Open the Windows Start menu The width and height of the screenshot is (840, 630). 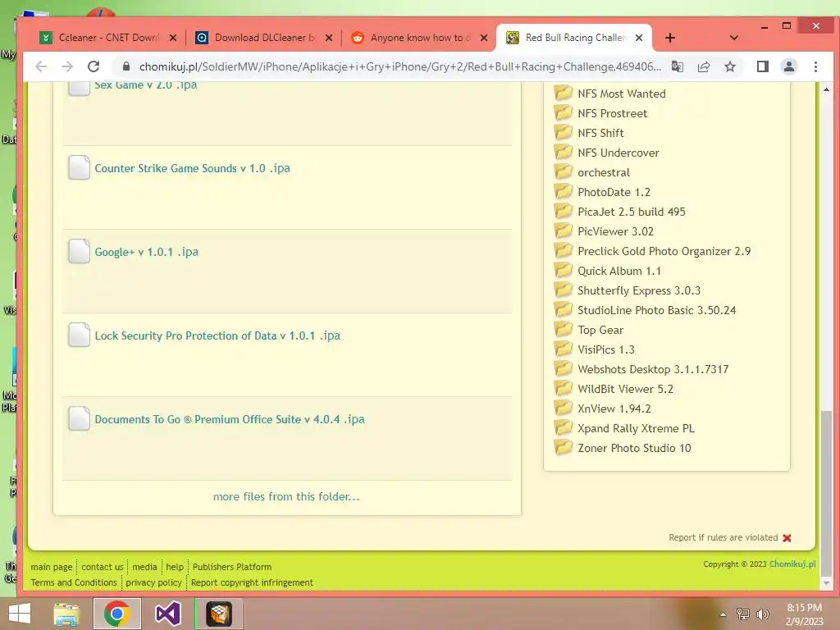coord(20,614)
